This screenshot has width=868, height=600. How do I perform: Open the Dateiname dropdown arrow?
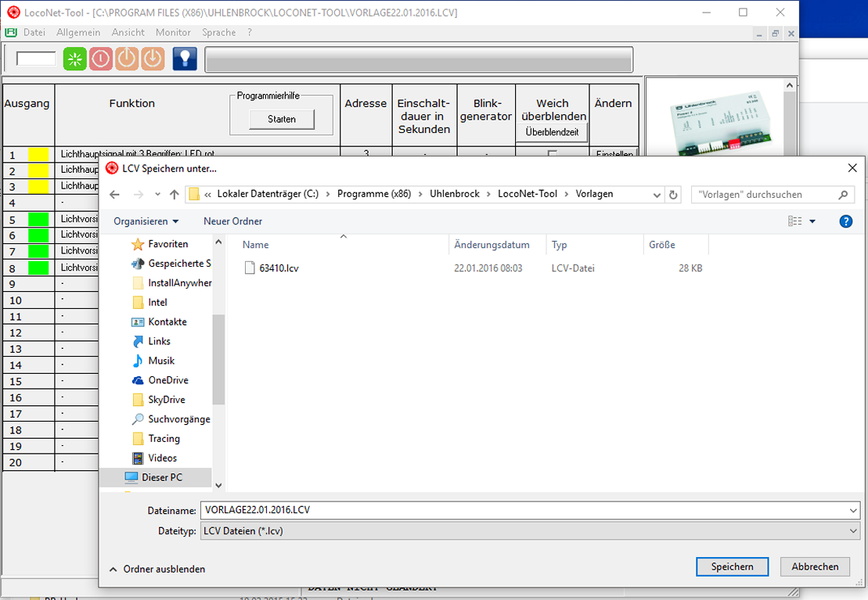(x=853, y=510)
